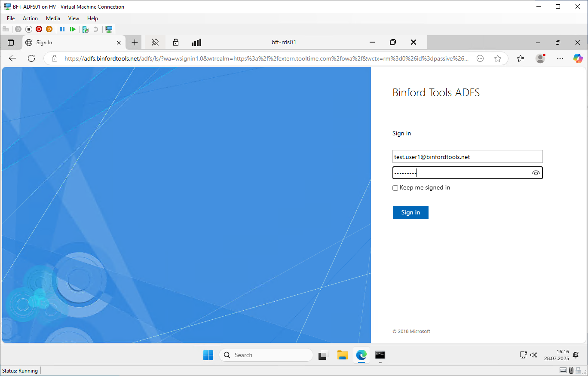Open File Explorer from taskbar
The image size is (588, 376).
(x=343, y=355)
